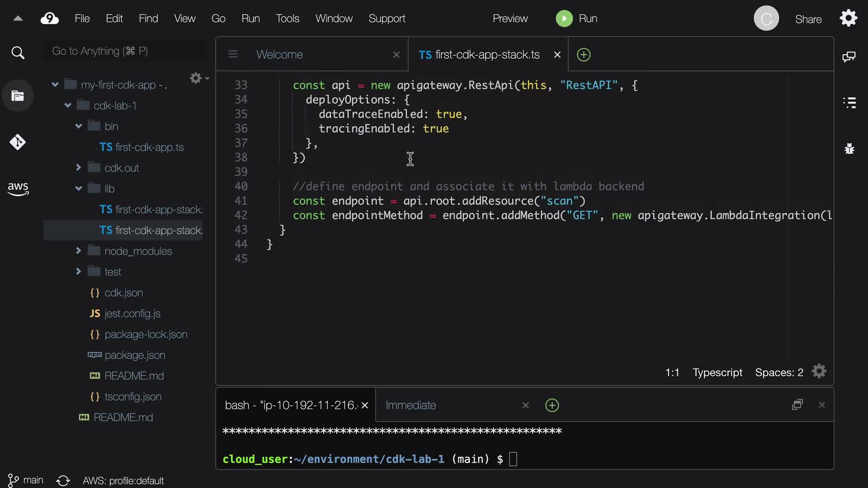Open the Tools menu
The height and width of the screenshot is (488, 868).
[287, 19]
